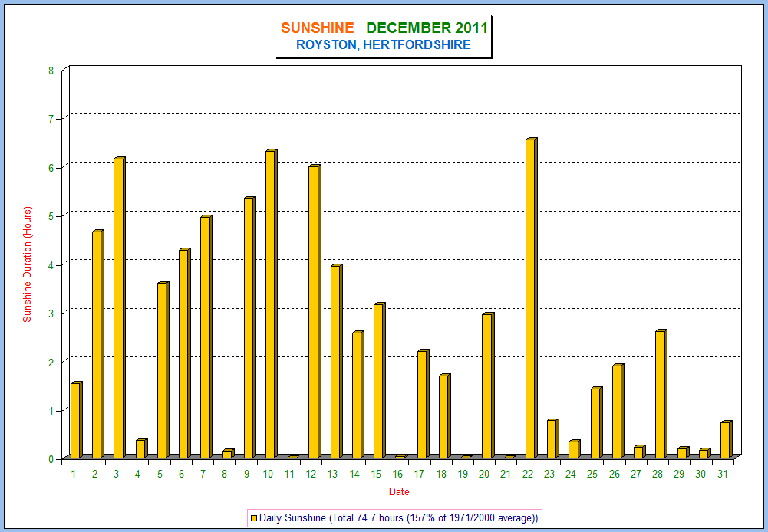Click x-axis date label 27
768x532 pixels.
(x=636, y=475)
